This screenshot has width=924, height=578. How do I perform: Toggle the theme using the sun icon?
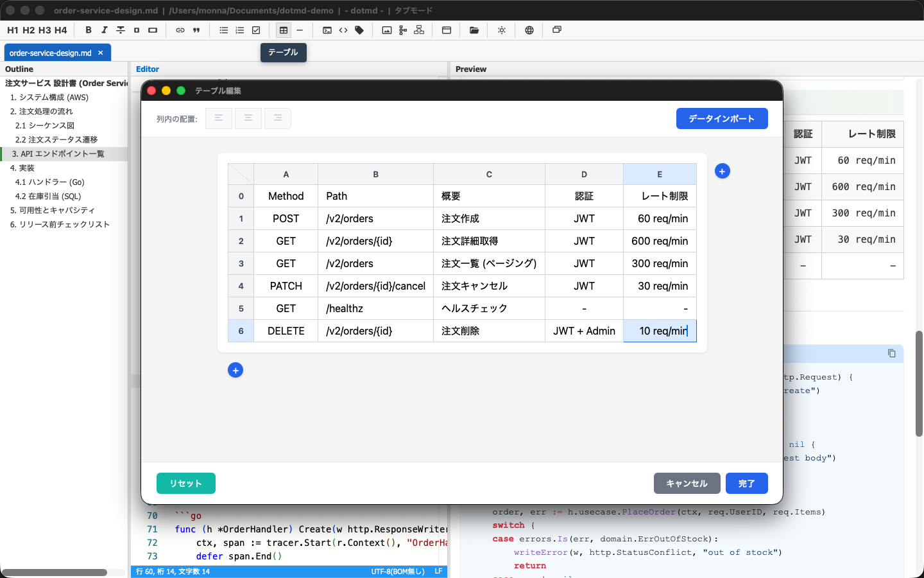502,30
